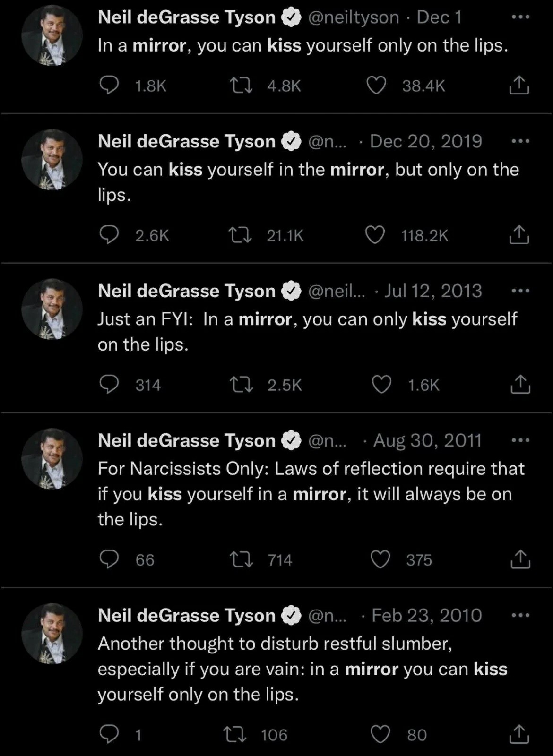
Task: Click the Dec 20, 2019 timestamp link
Action: click(425, 141)
